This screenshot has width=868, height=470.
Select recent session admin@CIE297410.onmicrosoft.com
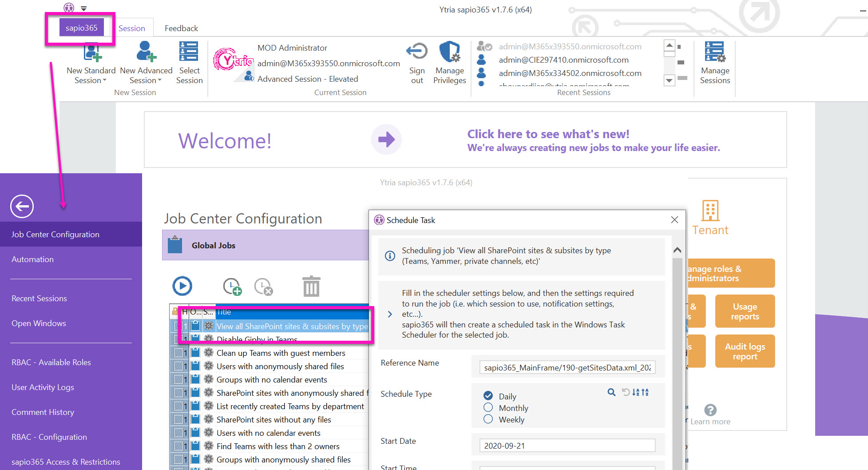click(563, 60)
